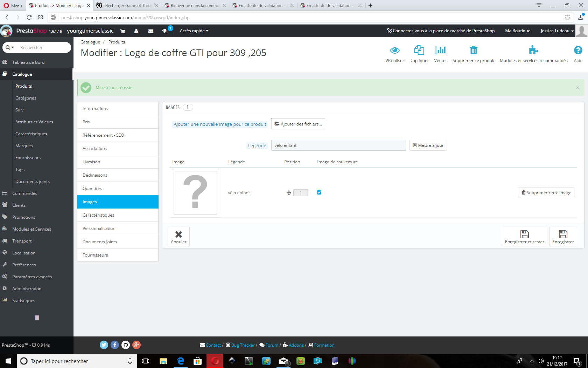Click the Visualiser eye icon
Screen dimensions: 588x368
point(394,50)
